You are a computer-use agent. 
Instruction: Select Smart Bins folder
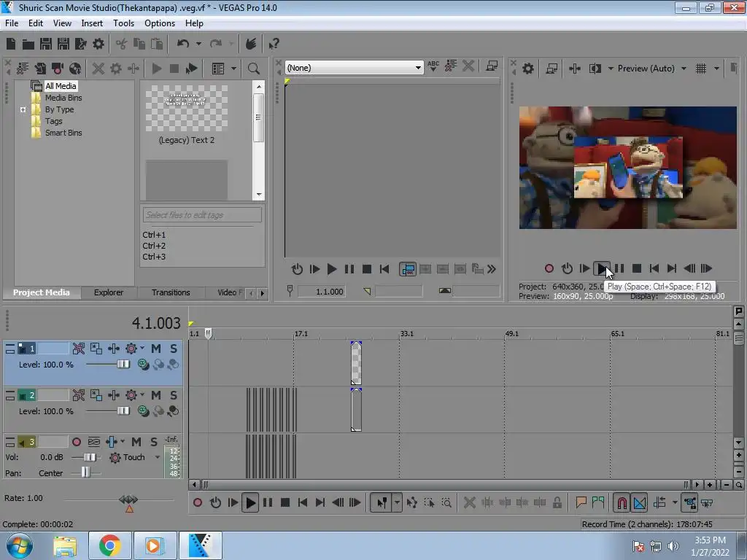point(63,133)
